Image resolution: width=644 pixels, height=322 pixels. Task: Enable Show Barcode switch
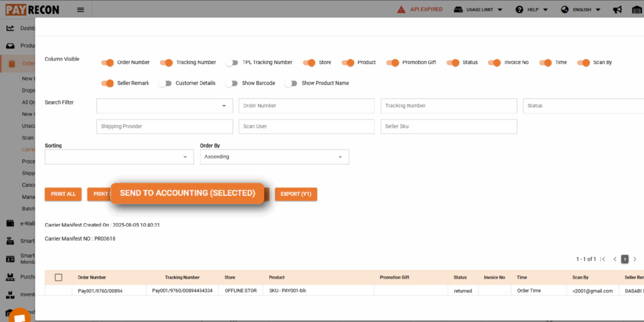(x=231, y=84)
